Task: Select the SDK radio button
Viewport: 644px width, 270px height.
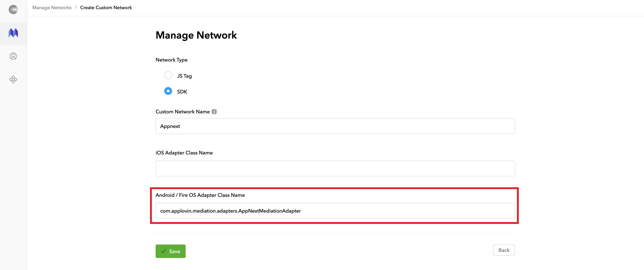Action: pos(168,91)
